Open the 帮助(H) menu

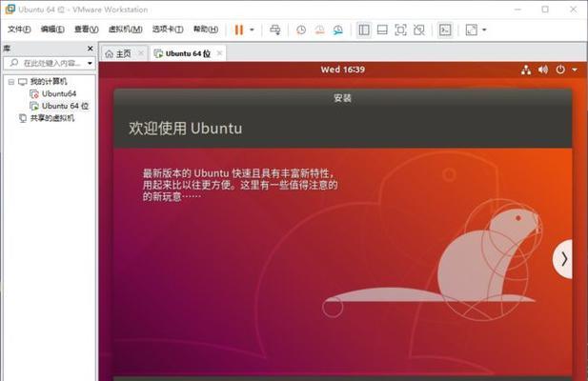(206, 30)
